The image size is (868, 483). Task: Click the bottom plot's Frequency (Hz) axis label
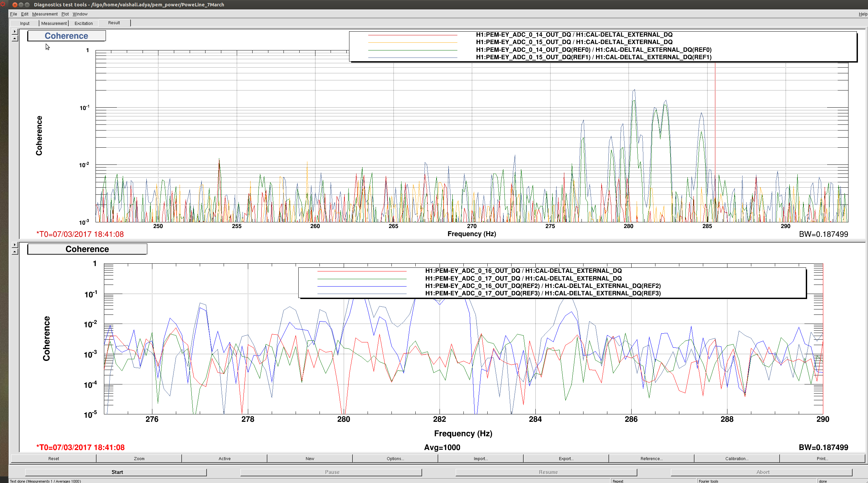pos(463,434)
